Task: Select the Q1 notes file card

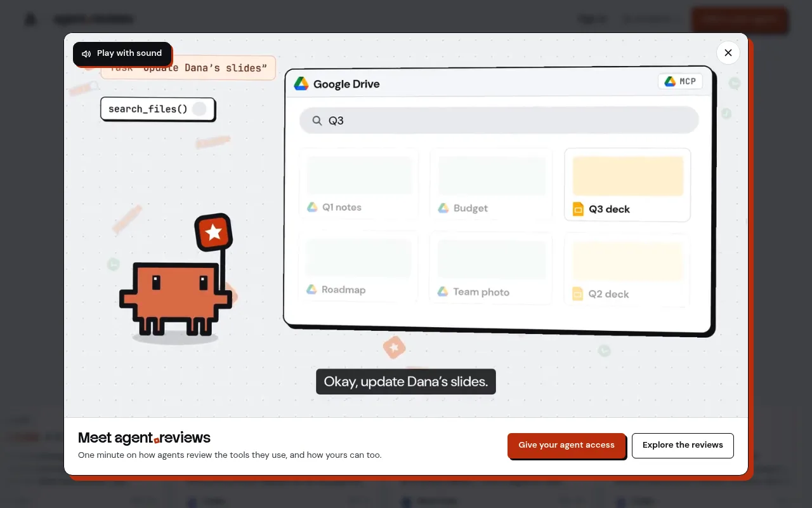Action: coord(358,184)
